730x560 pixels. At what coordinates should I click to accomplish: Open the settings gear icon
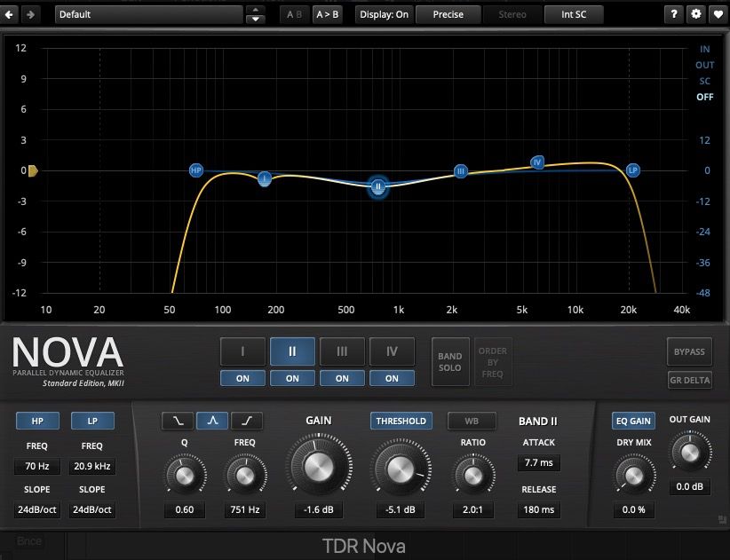pyautogui.click(x=696, y=14)
